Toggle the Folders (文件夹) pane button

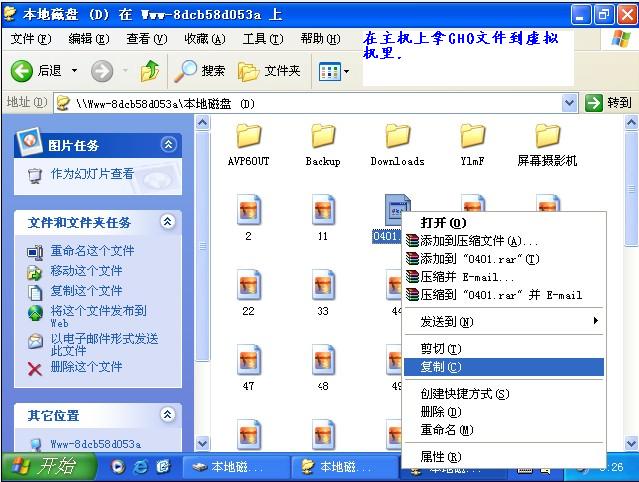tap(269, 71)
